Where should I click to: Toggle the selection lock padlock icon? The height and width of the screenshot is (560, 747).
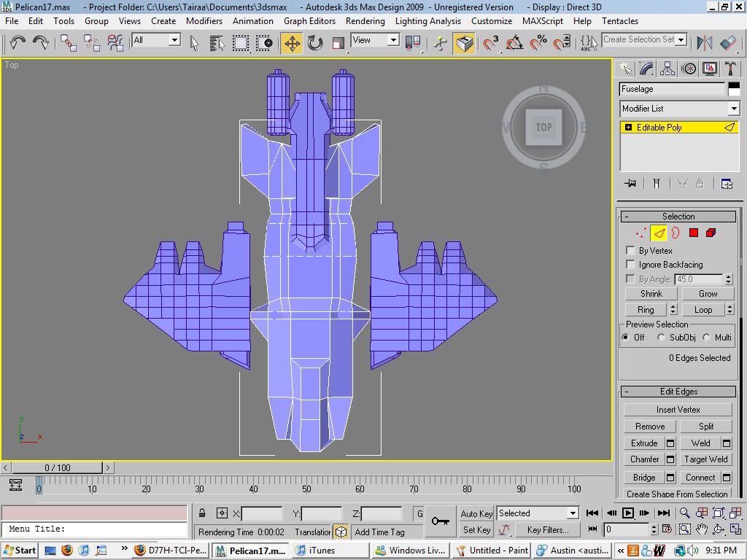202,513
